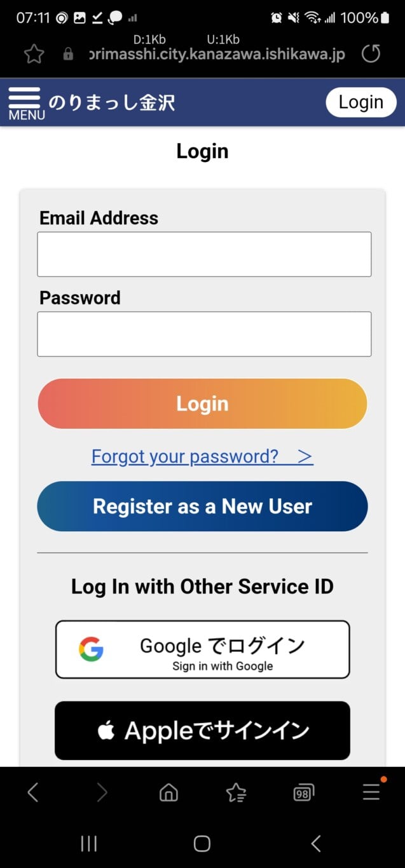Screen dimensions: 405x868
Task: Open tabs switcher showing 98 tabs
Action: (x=303, y=792)
